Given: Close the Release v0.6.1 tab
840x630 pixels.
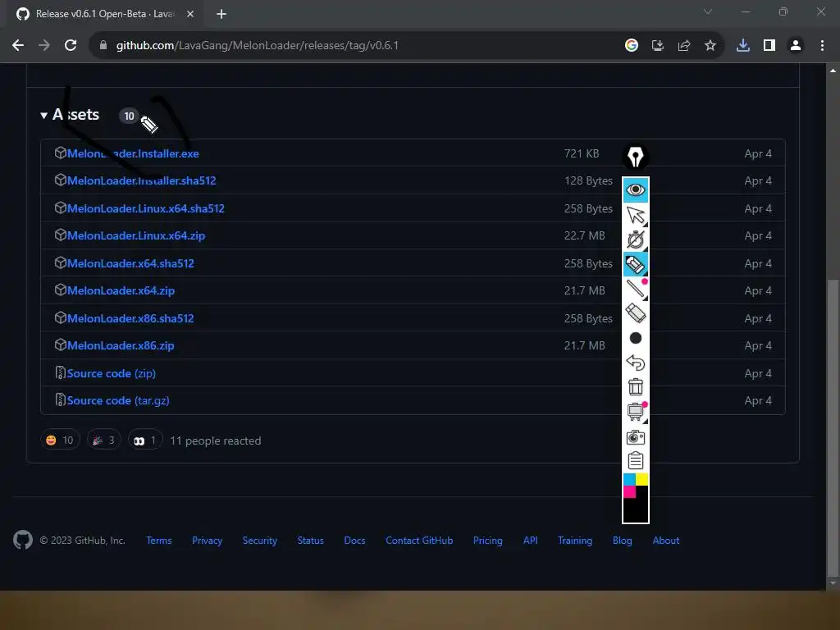Looking at the screenshot, I should point(190,14).
